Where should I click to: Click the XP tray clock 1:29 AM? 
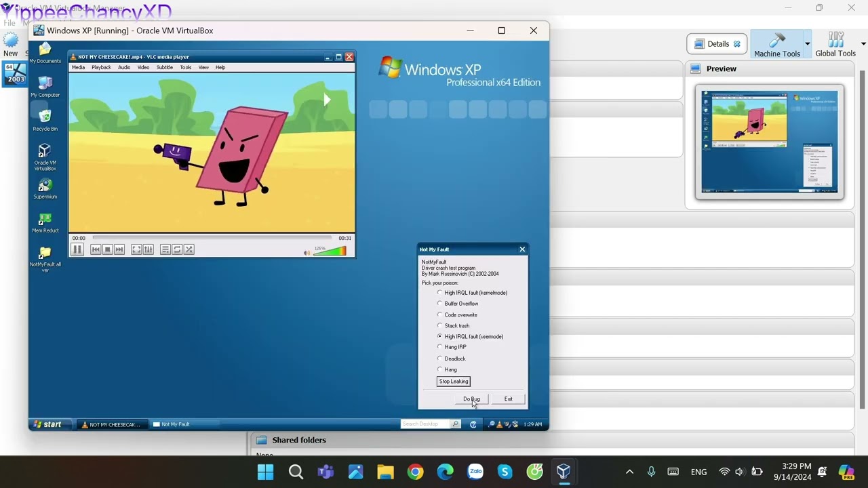pyautogui.click(x=533, y=424)
